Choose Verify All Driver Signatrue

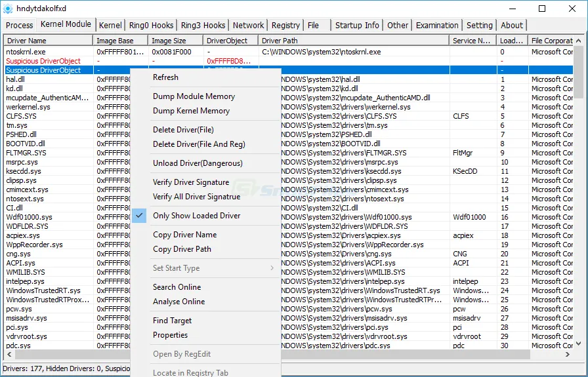point(205,197)
